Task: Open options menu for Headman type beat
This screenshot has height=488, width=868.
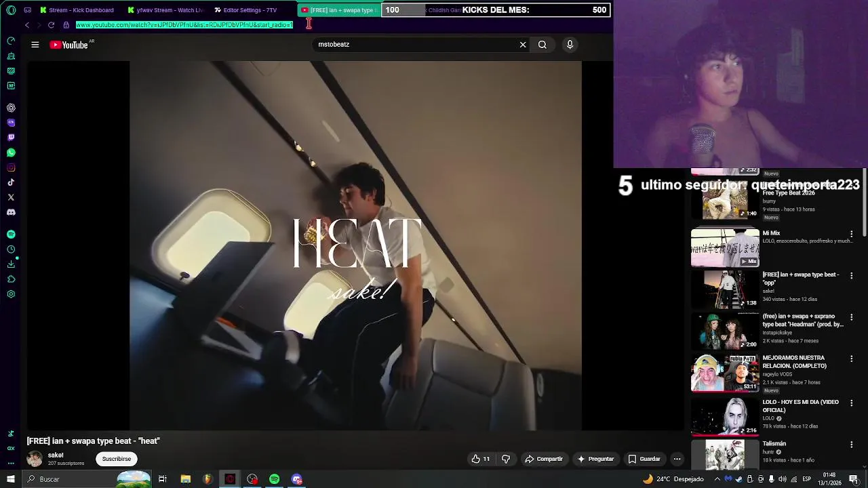Action: pyautogui.click(x=852, y=317)
